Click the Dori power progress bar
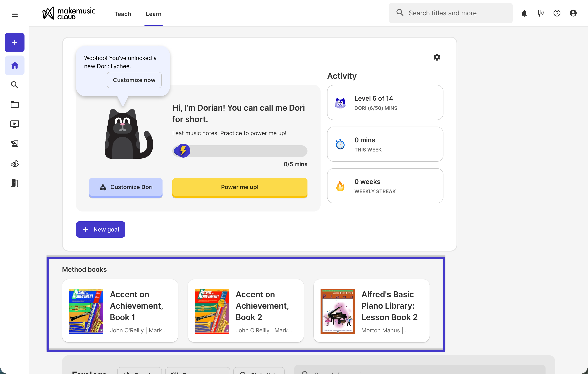The height and width of the screenshot is (374, 588). click(x=240, y=151)
